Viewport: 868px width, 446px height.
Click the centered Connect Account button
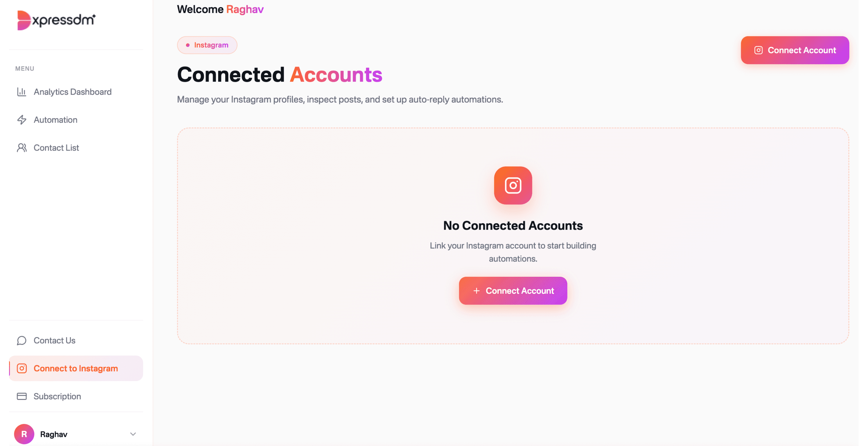[513, 290]
